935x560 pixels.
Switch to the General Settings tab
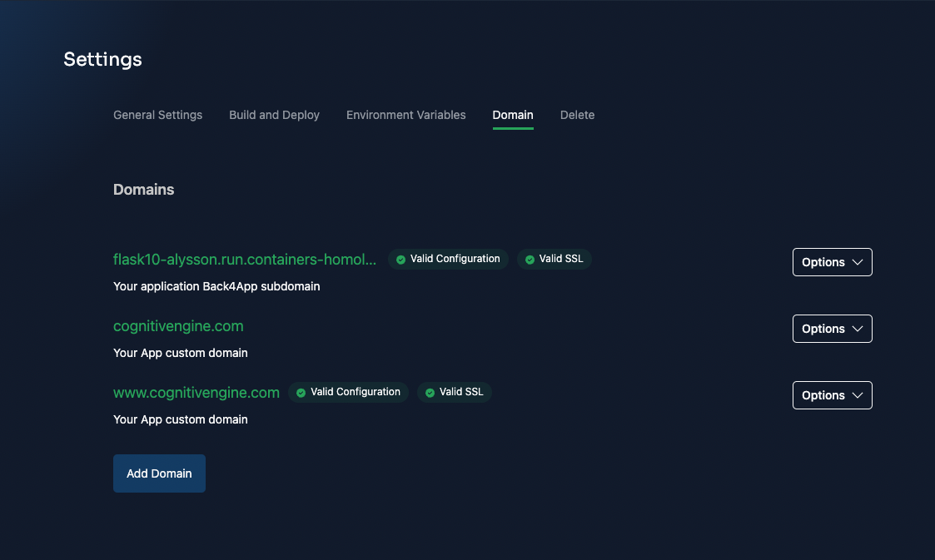[x=157, y=115]
